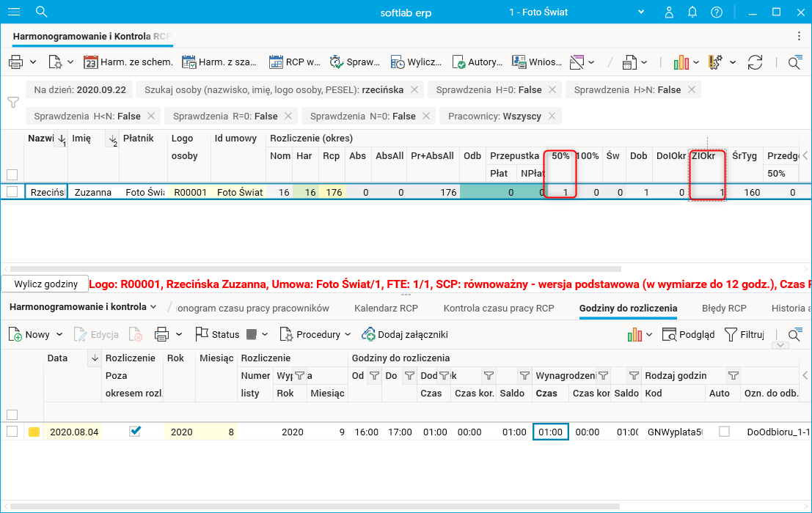
Task: Click lower grid horizontal scrollbar
Action: (315, 506)
